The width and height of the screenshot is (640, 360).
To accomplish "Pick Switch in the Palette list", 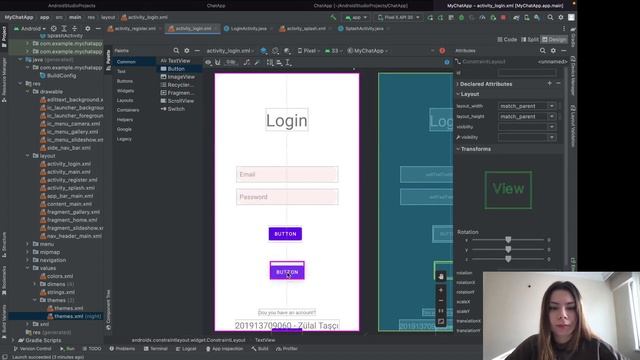I will pyautogui.click(x=173, y=109).
